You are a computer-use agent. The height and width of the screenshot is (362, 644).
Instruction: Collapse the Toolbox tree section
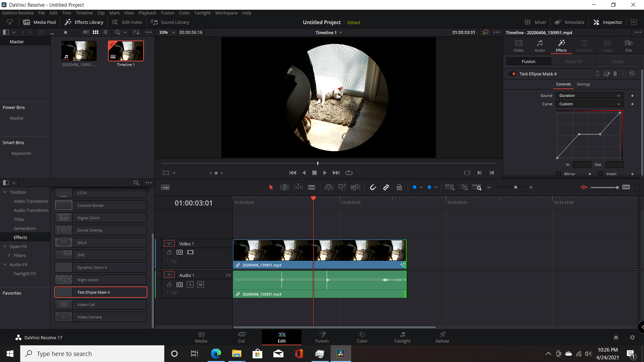point(5,192)
